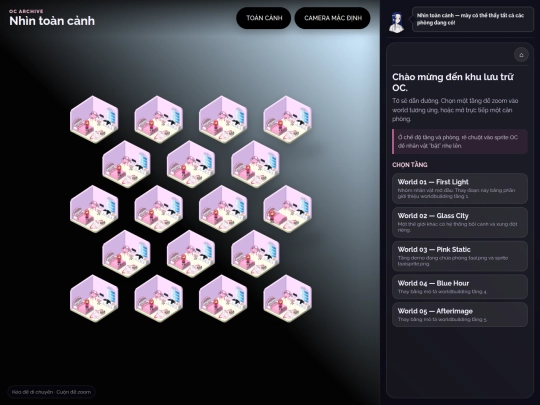Select World 01 — First Light
540x405 pixels.
click(x=460, y=188)
